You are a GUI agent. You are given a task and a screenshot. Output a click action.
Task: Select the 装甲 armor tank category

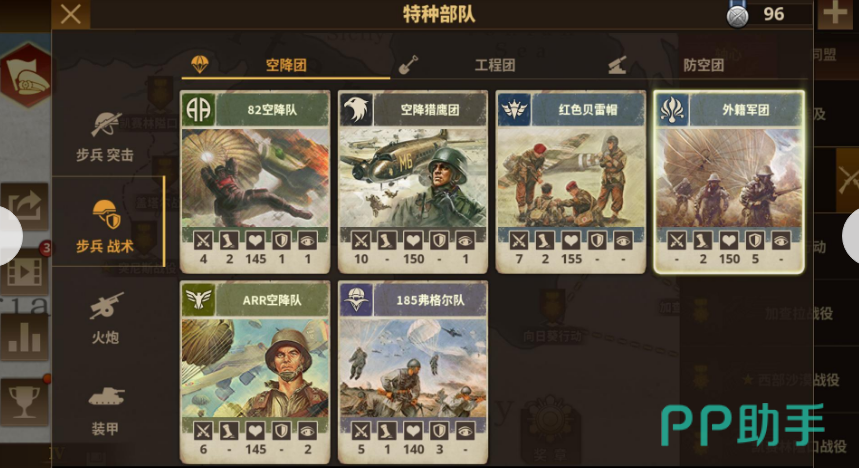(105, 410)
